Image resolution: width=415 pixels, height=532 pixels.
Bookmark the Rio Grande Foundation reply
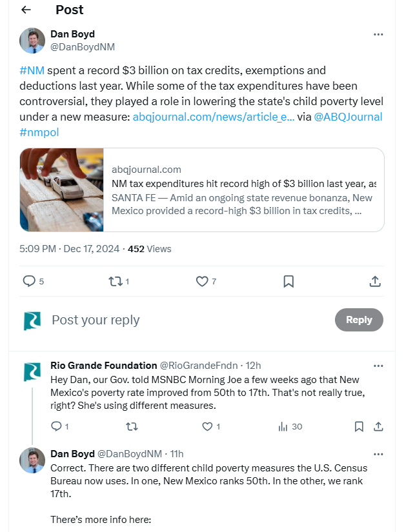point(359,426)
